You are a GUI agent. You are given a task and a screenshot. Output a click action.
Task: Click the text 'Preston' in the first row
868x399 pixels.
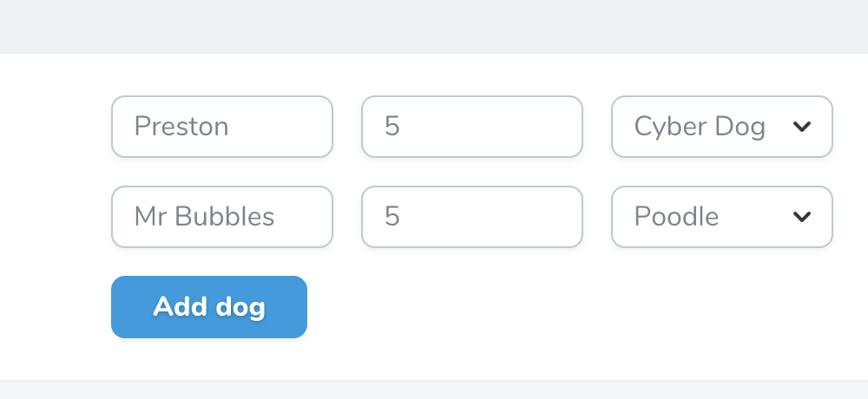coord(181,127)
